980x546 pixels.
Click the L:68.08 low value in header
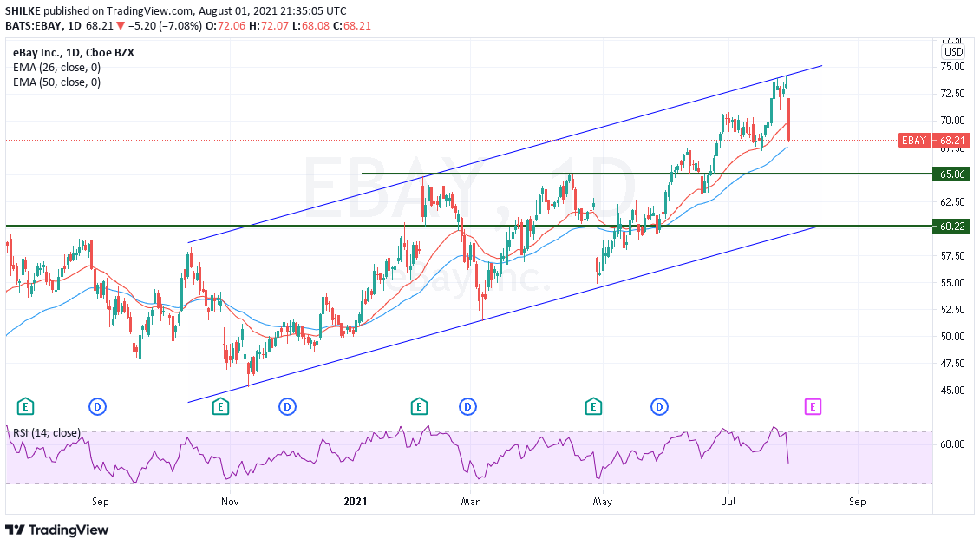[x=310, y=26]
